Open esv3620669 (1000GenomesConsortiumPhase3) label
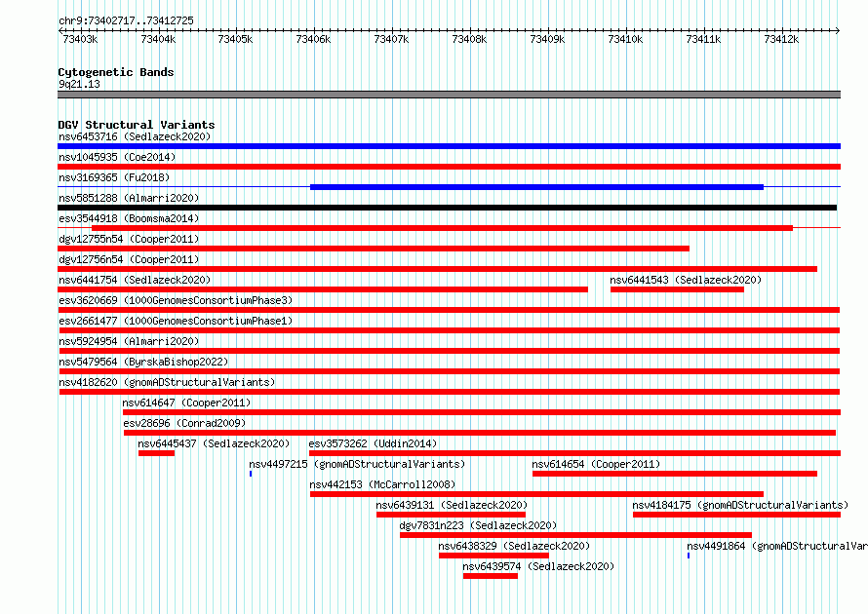 (x=176, y=300)
